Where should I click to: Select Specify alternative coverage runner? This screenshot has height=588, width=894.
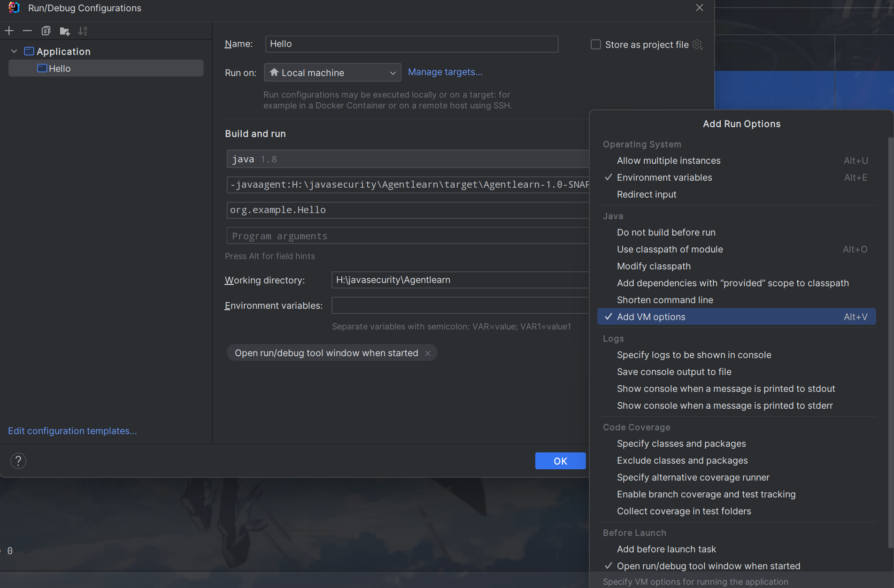point(737,477)
